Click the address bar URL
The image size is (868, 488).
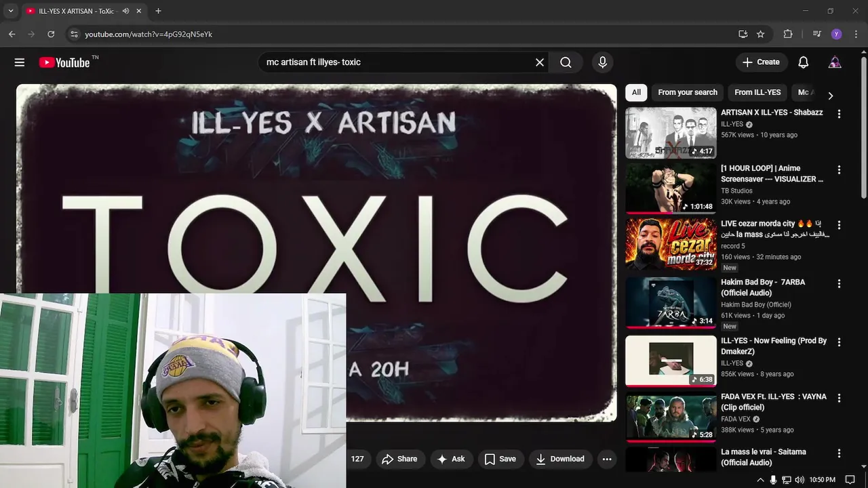[149, 34]
